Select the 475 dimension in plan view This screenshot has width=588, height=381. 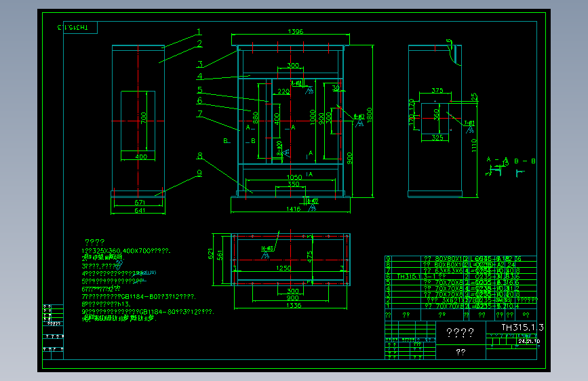[309, 256]
